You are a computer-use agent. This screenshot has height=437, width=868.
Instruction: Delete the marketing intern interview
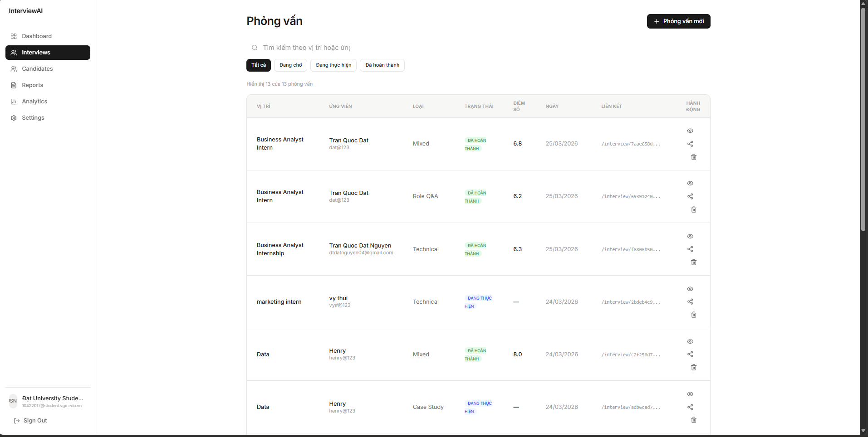(694, 315)
